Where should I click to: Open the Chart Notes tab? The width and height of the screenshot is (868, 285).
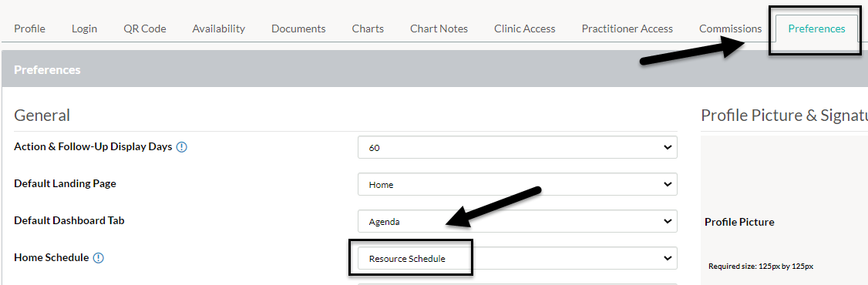tap(439, 28)
